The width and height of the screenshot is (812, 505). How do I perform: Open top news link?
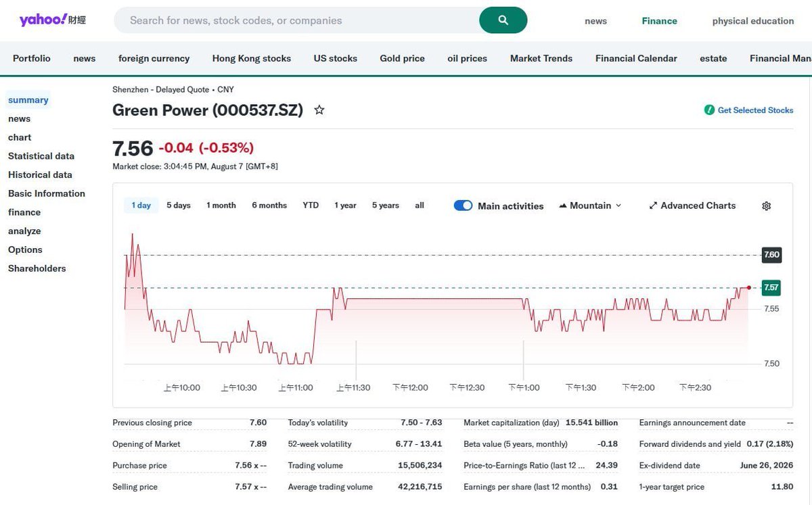tap(595, 21)
